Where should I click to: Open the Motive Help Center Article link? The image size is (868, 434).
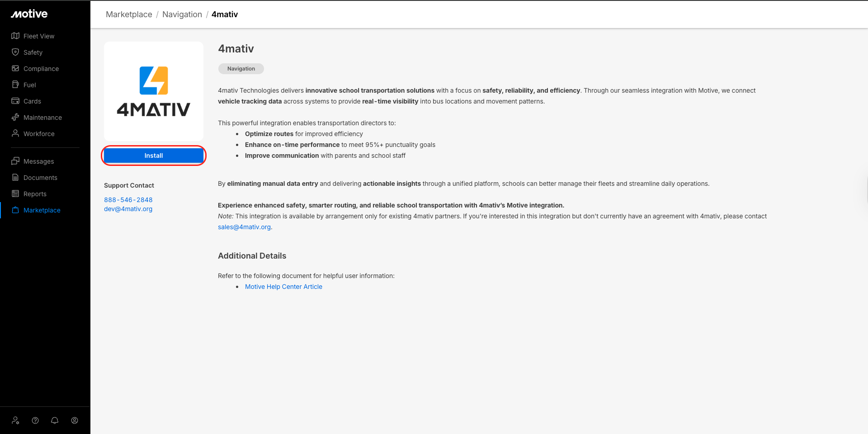(x=283, y=287)
